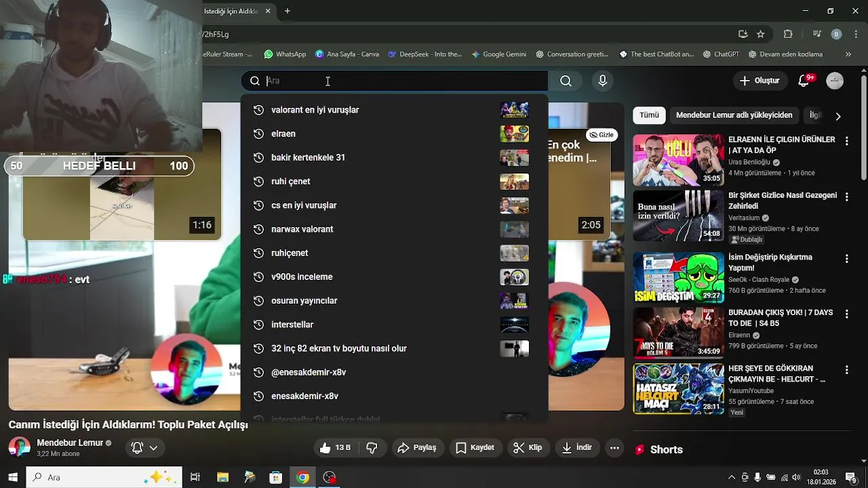Open options menu for İsim Değiştirip video
Screen dimensions: 868x488
pos(846,258)
